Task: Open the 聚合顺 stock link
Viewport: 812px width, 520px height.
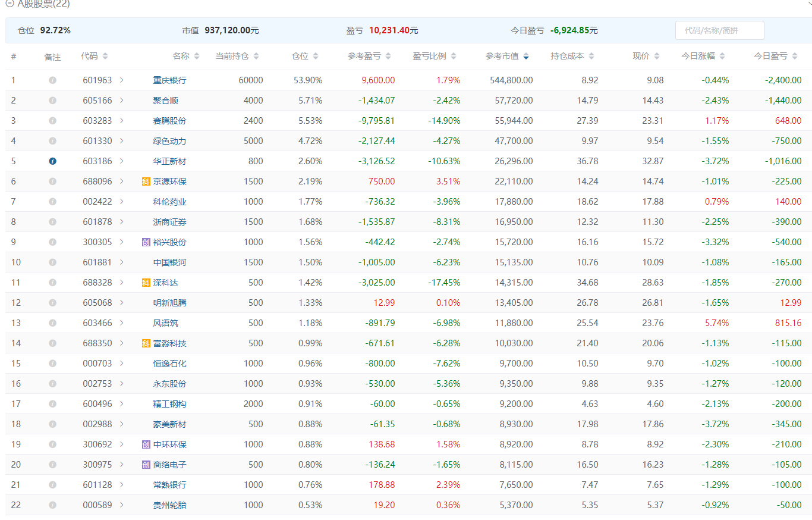Action: 169,101
